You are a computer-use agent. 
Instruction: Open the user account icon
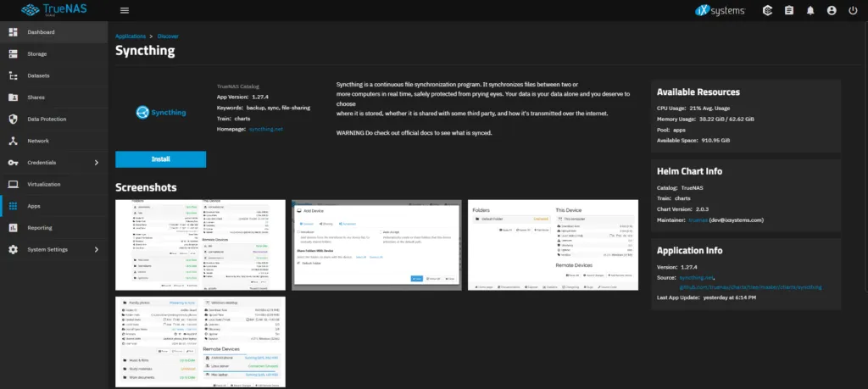pos(832,10)
